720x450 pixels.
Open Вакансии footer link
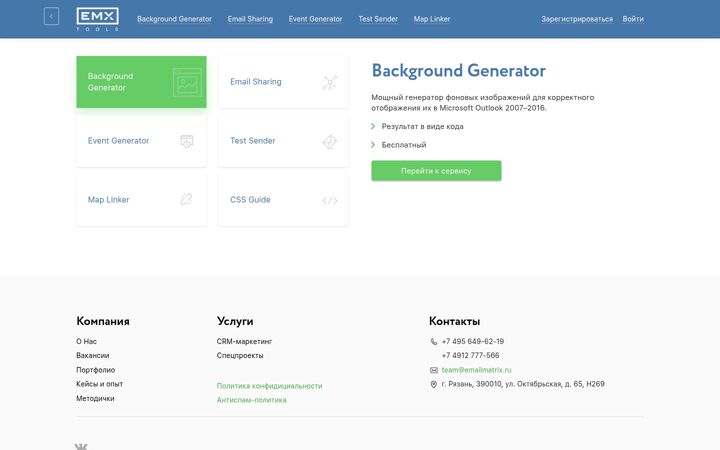click(93, 355)
